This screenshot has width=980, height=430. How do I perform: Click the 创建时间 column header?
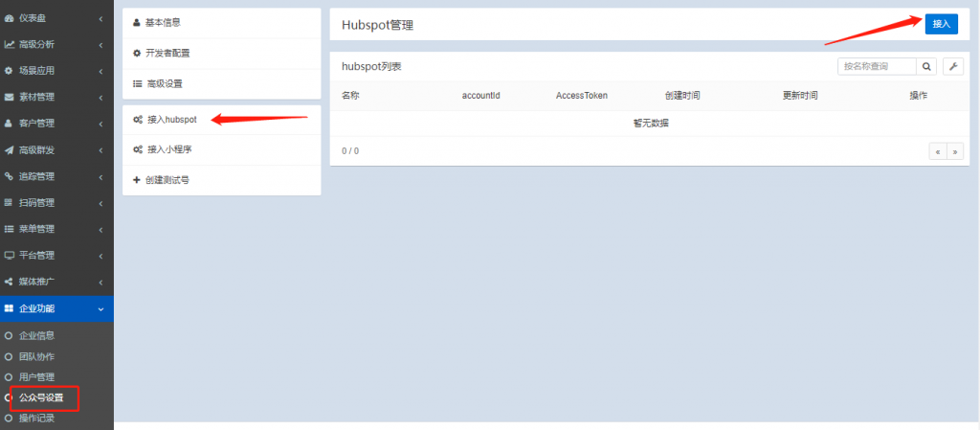click(682, 96)
